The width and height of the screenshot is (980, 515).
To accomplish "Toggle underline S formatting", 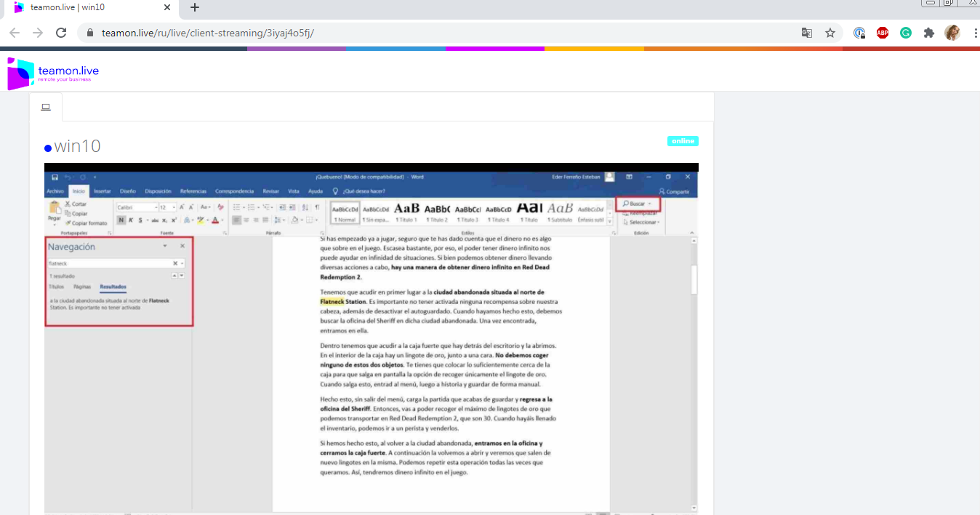I will [x=140, y=220].
